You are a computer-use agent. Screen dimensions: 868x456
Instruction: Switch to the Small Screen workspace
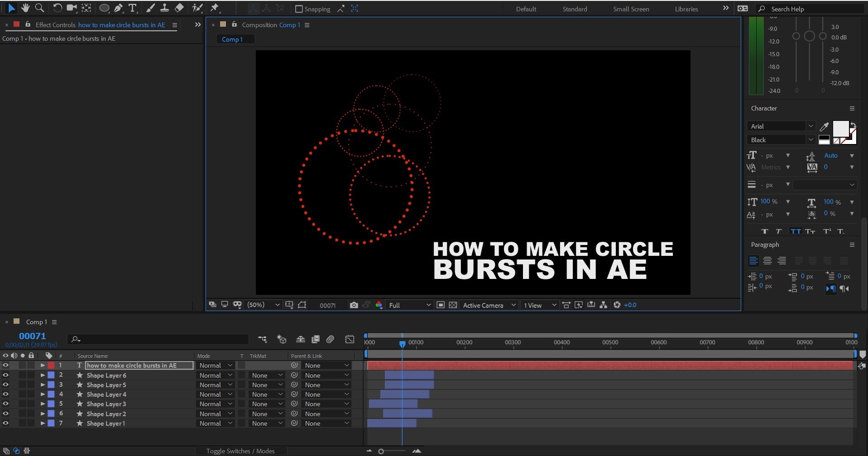(x=631, y=9)
